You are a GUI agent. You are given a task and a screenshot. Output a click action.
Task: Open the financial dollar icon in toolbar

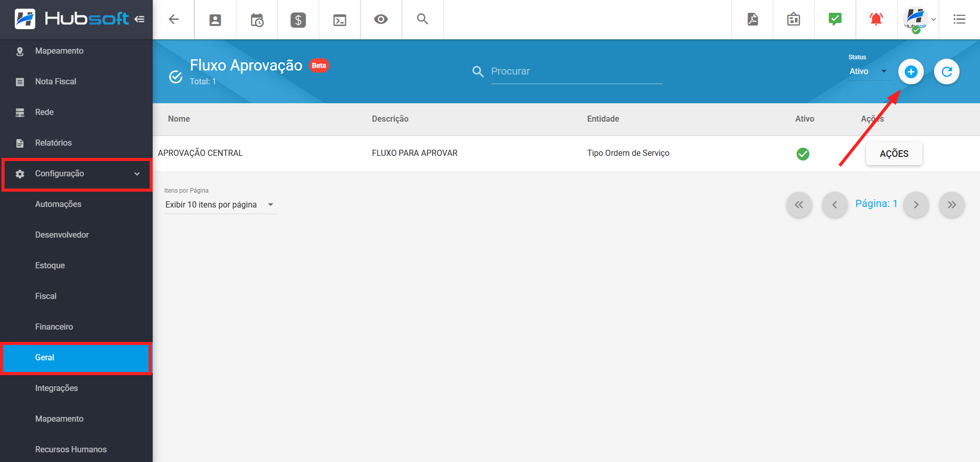coord(298,19)
